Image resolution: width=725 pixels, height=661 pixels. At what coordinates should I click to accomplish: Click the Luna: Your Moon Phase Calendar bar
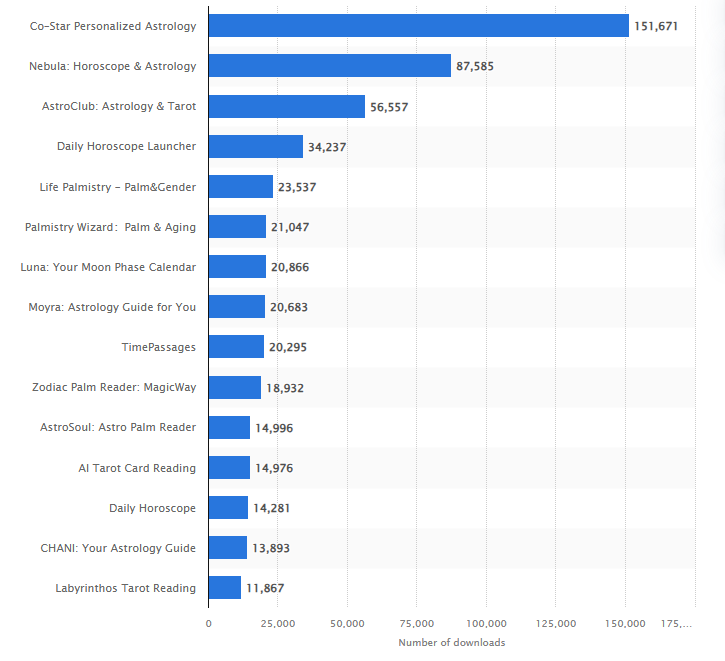click(237, 267)
